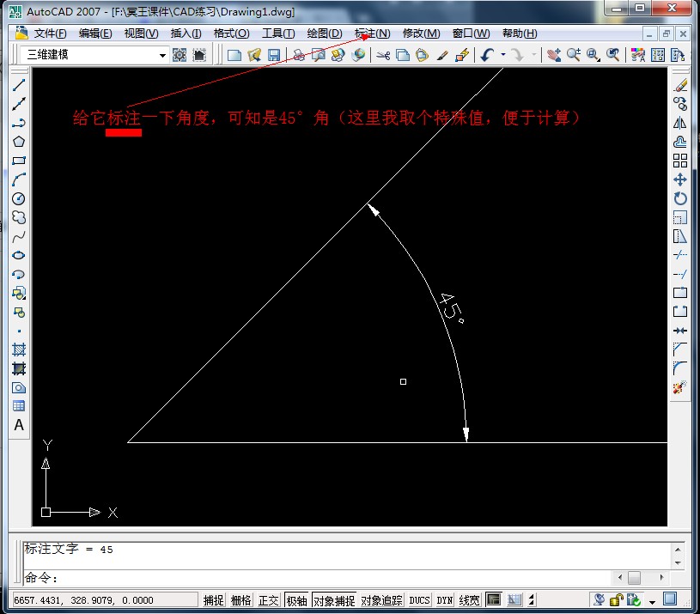
Task: Select the Fillet tool
Action: coord(680,368)
